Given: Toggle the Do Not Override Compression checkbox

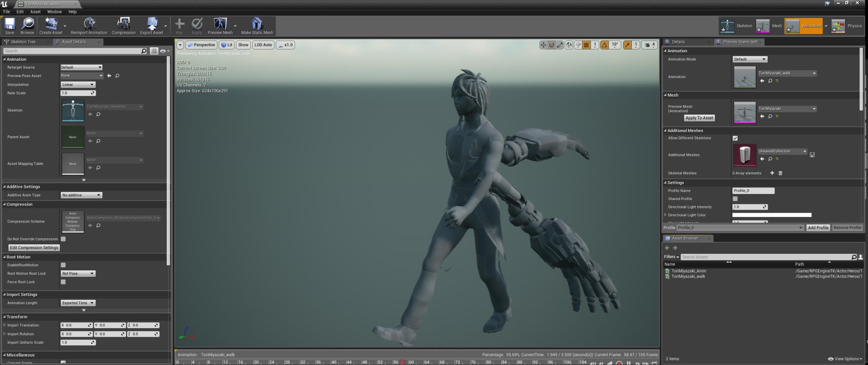Looking at the screenshot, I should click(x=63, y=239).
